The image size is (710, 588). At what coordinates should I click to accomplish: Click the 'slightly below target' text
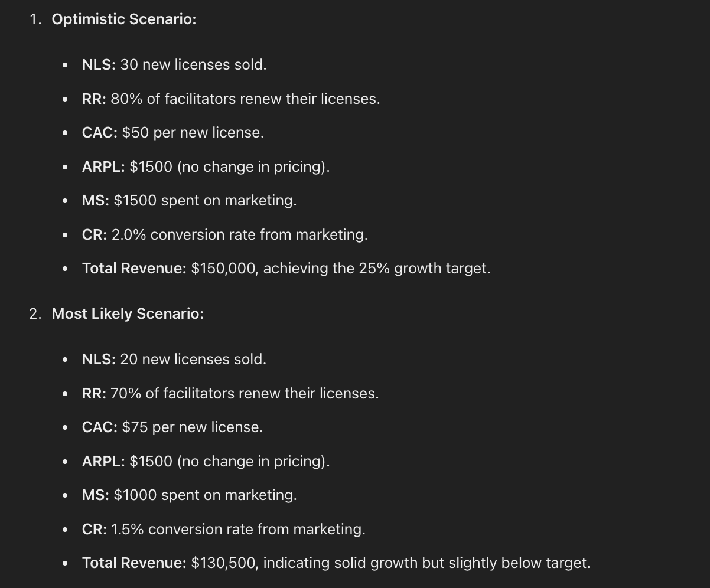[519, 563]
